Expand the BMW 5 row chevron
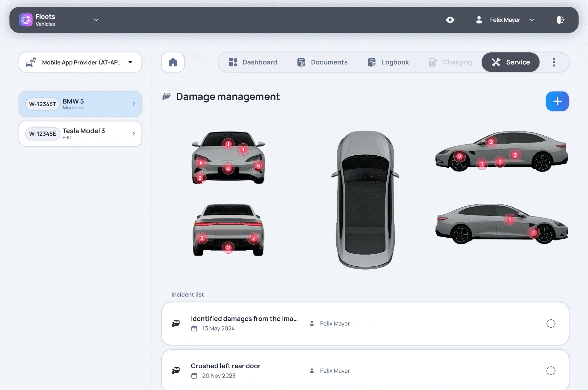The image size is (588, 390). pos(133,104)
